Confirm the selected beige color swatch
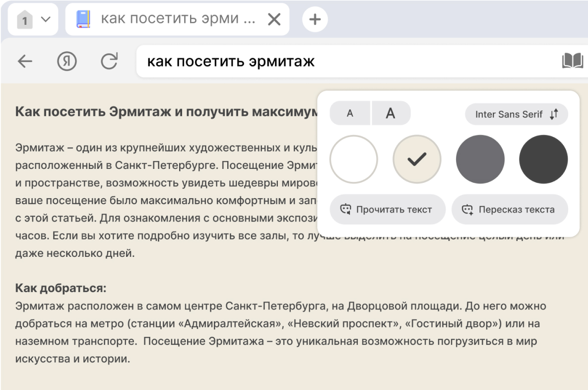The height and width of the screenshot is (390, 588). click(x=417, y=159)
